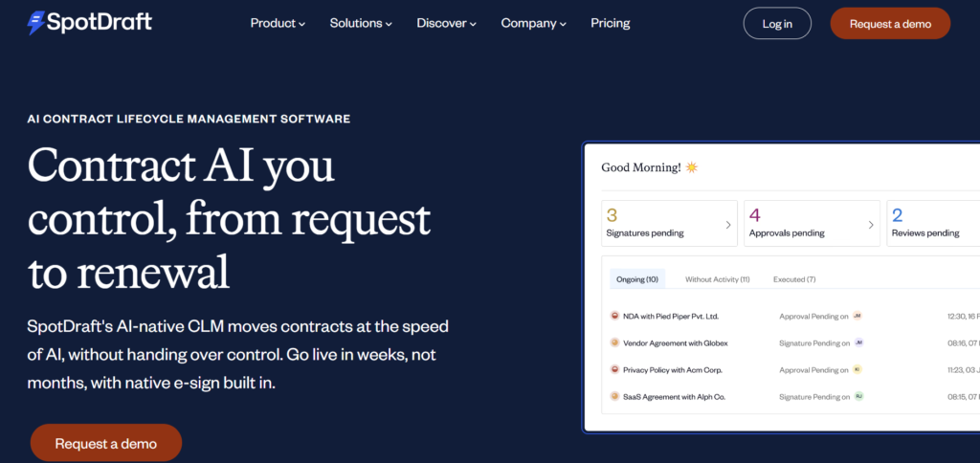This screenshot has width=980, height=463.
Task: Click Vendor Agreement with Globex
Action: 675,343
